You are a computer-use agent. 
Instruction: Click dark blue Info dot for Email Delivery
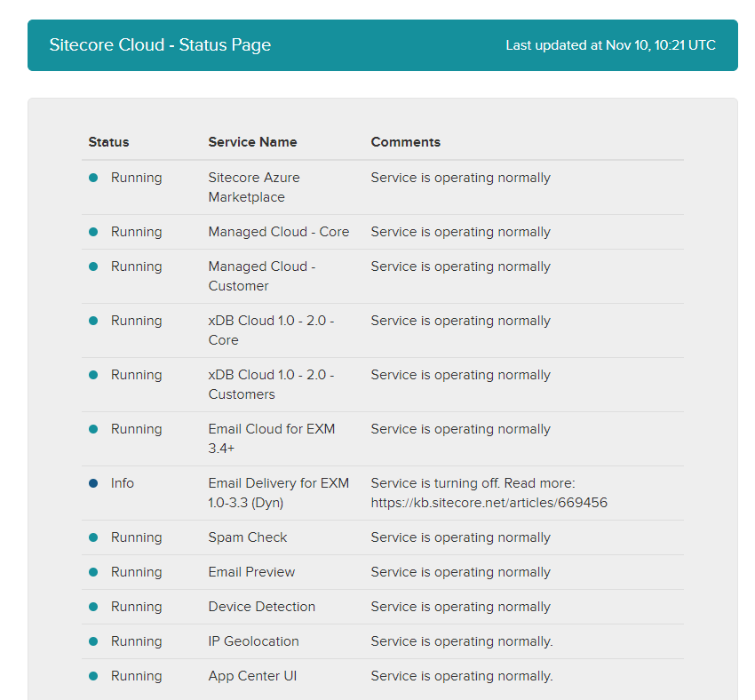(x=93, y=483)
